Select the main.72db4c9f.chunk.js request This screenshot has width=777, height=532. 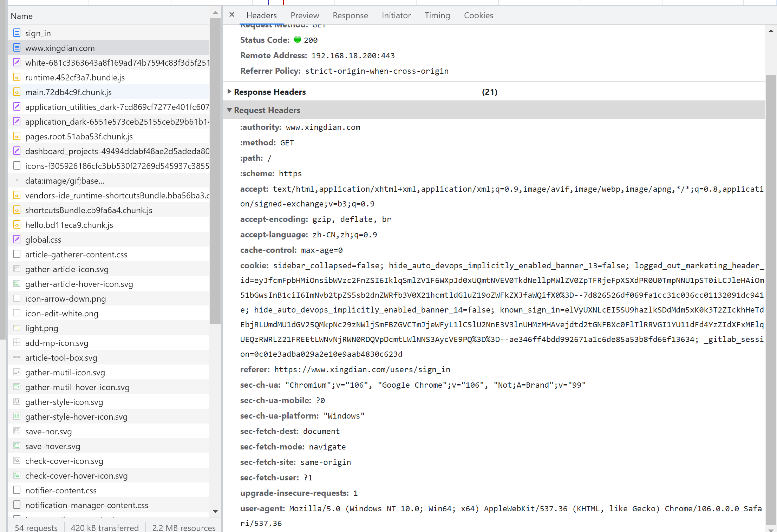(68, 92)
